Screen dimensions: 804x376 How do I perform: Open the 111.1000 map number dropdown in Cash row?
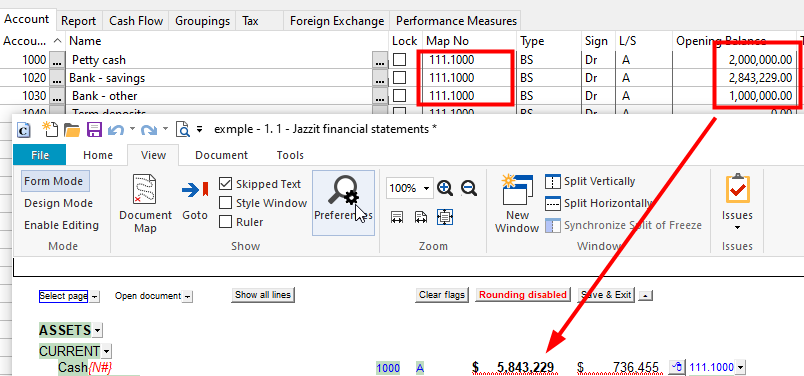pos(740,367)
